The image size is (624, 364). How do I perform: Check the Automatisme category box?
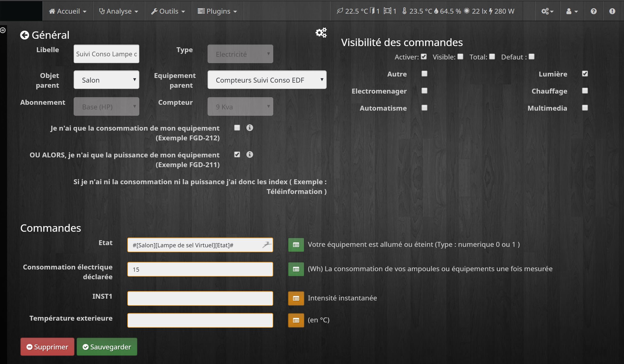(424, 108)
